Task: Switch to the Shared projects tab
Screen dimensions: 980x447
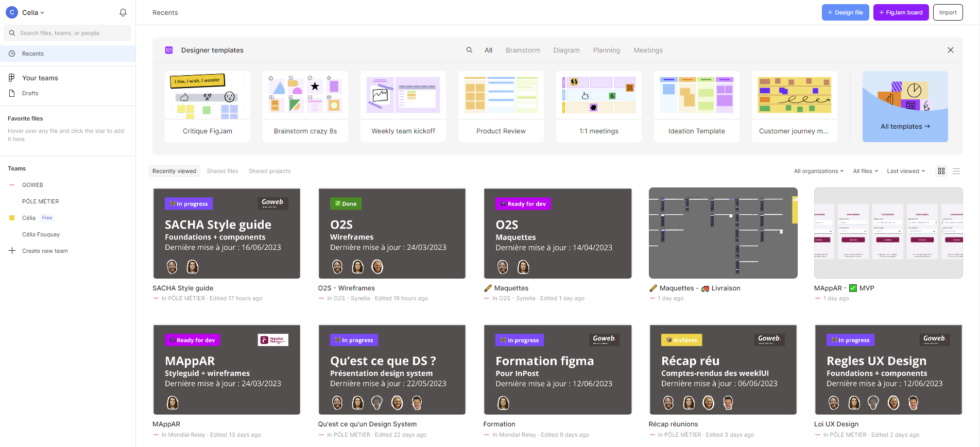Action: [x=269, y=171]
